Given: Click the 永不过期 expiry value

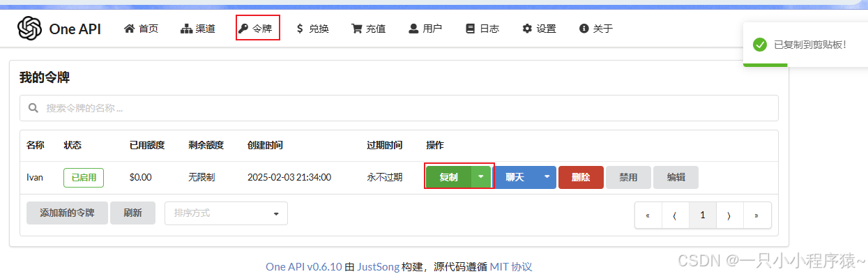Looking at the screenshot, I should 385,177.
